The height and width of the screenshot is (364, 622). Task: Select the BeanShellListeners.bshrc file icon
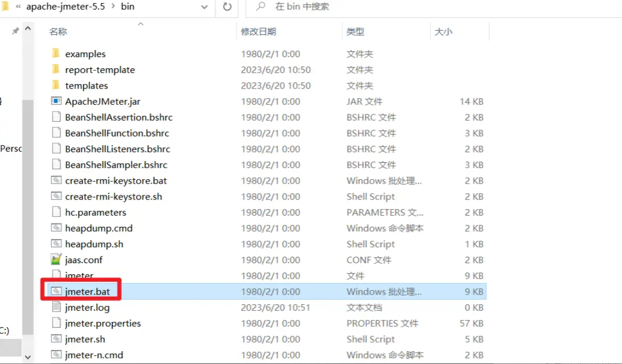pos(57,149)
